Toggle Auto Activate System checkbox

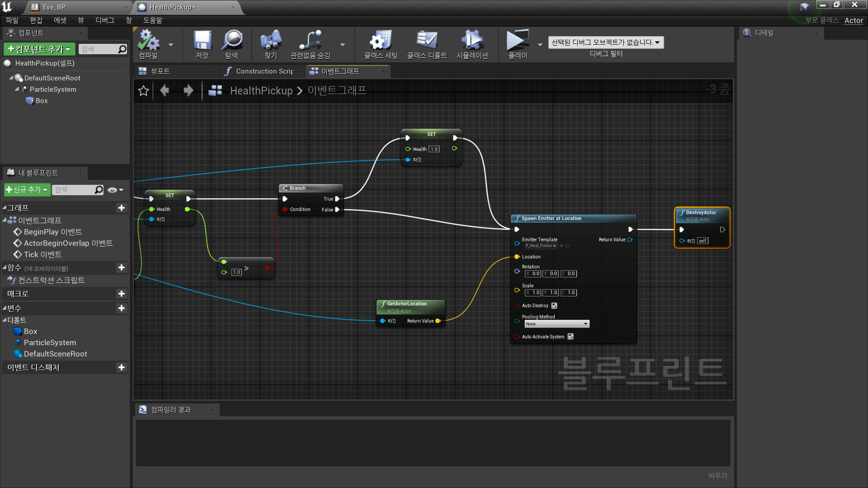click(x=571, y=337)
